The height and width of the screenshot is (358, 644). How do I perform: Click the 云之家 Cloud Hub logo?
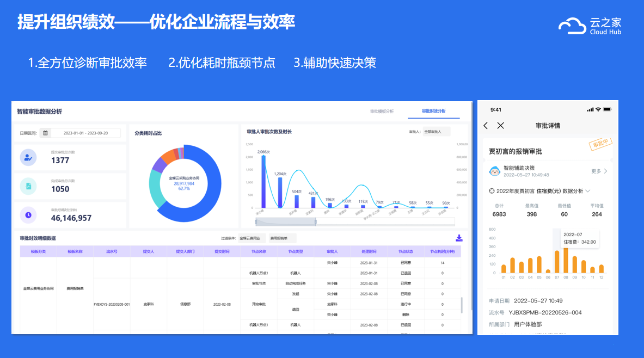pos(590,26)
